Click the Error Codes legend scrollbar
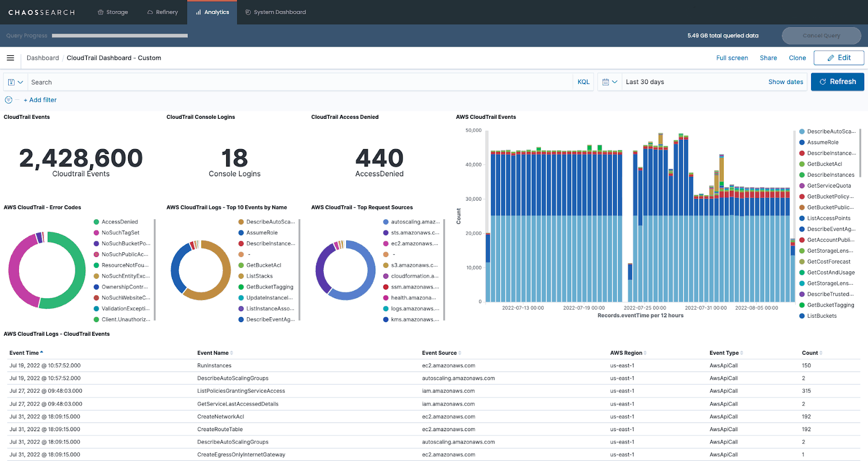This screenshot has width=868, height=461. pos(155,270)
